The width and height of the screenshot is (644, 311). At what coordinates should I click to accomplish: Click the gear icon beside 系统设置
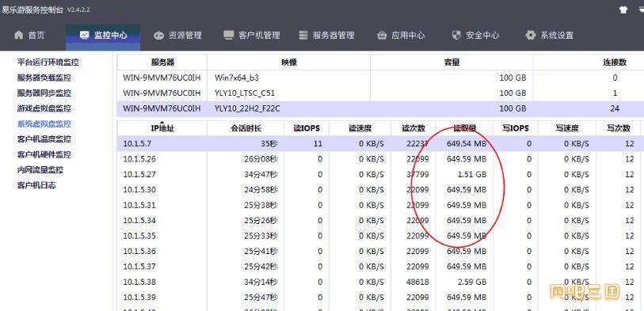pyautogui.click(x=531, y=35)
